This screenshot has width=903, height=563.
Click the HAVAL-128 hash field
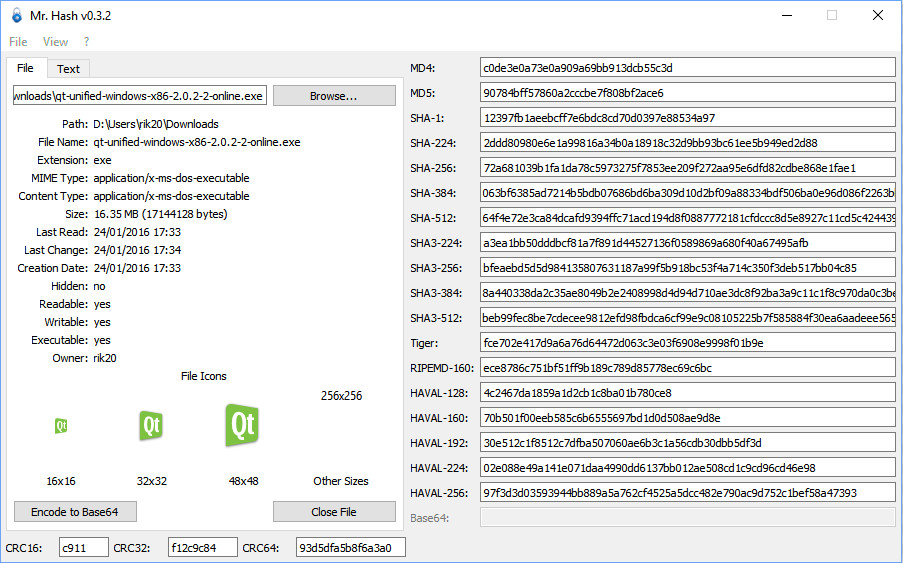pyautogui.click(x=688, y=393)
